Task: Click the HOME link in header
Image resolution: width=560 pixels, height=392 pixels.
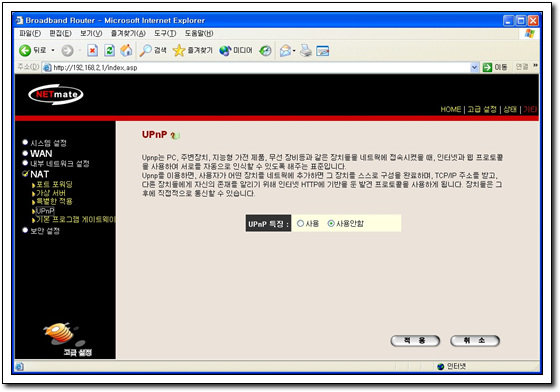Action: (x=451, y=109)
